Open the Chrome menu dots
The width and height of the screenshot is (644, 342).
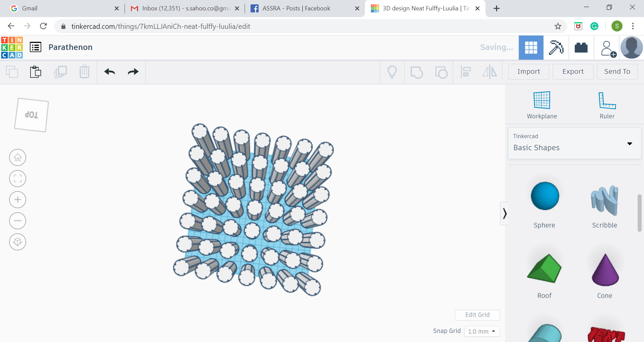pos(633,26)
